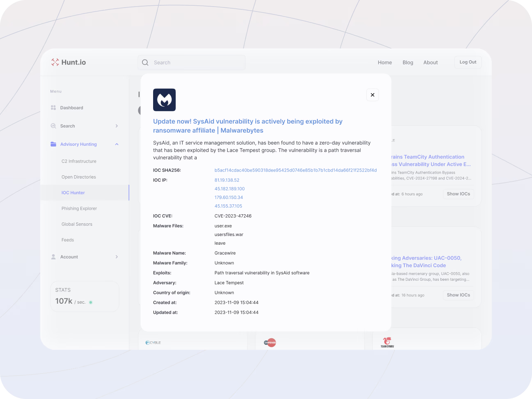Click the Hunt.io logo
Viewport: 532px width, 399px height.
69,62
